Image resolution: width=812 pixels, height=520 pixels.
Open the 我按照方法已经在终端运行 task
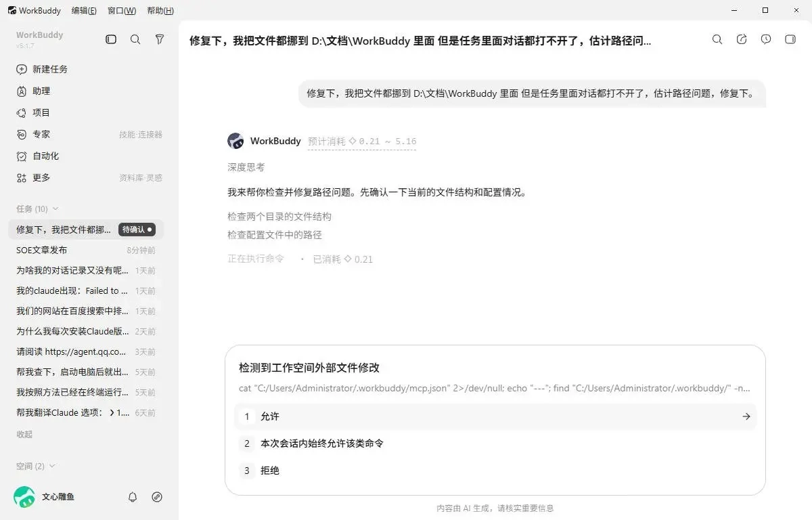pos(86,392)
